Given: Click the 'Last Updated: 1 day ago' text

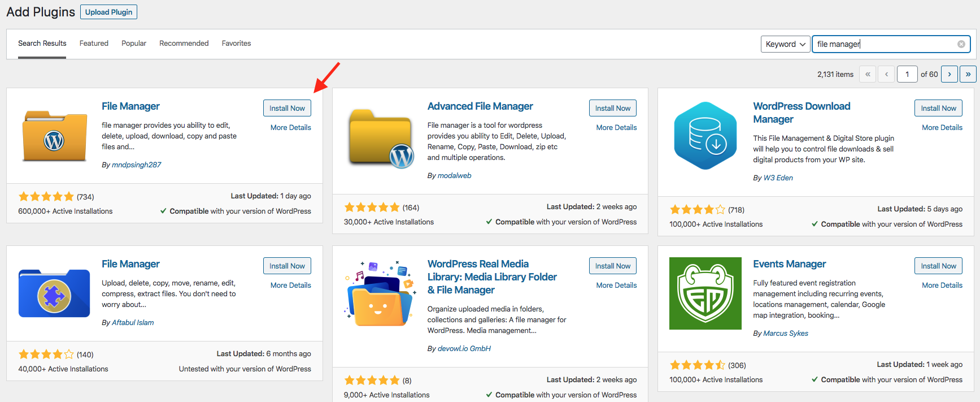Looking at the screenshot, I should [271, 196].
